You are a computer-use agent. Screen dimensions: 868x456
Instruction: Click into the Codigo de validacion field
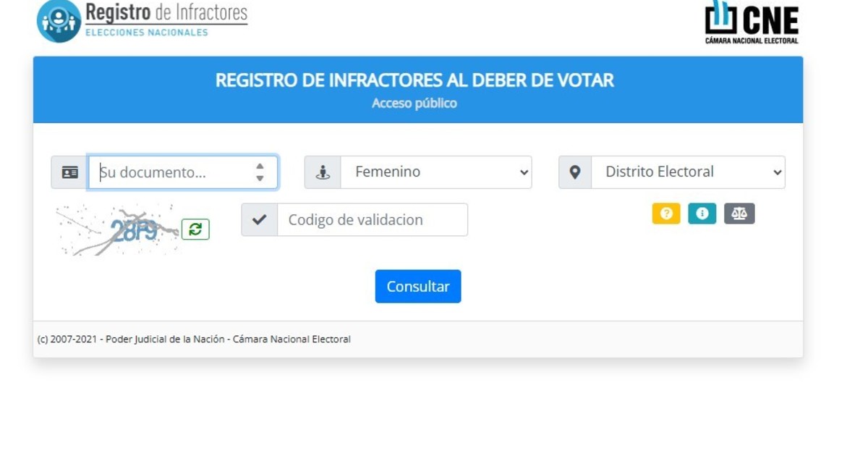[x=372, y=220]
